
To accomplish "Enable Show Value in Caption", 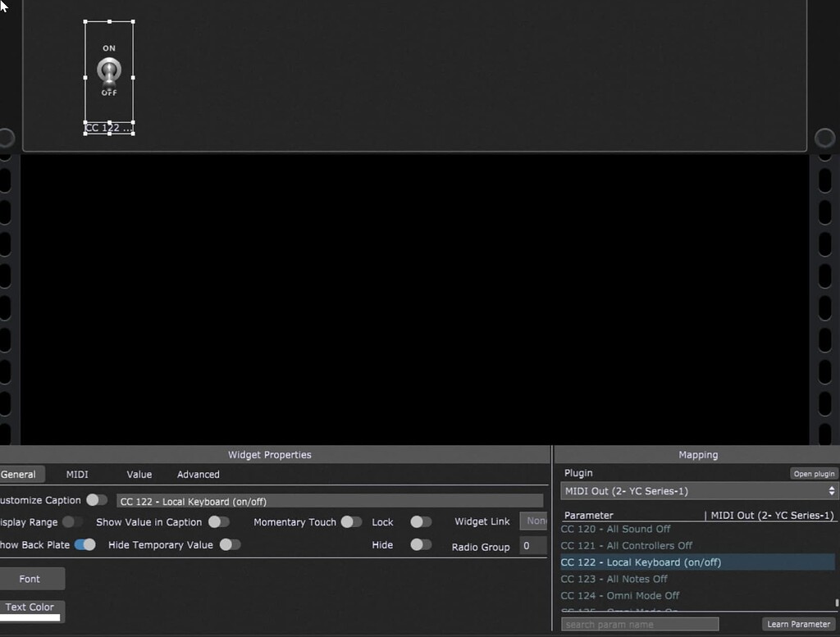I will [218, 522].
